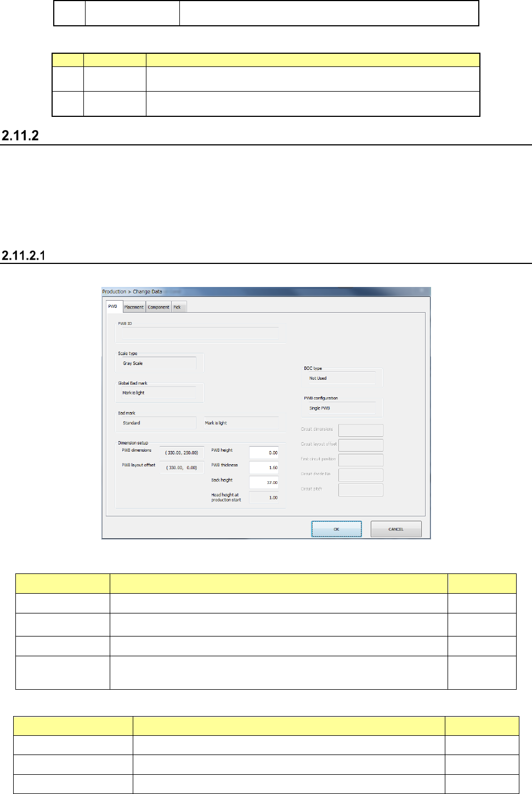Switch to the Placement tab
Viewport: 532px width, 794px height.
coord(134,307)
